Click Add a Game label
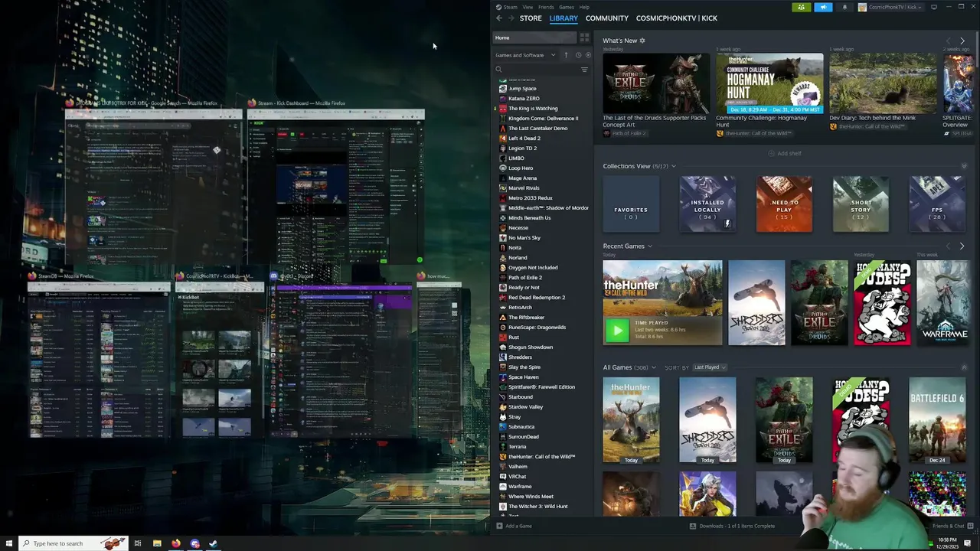The width and height of the screenshot is (980, 551). [518, 526]
